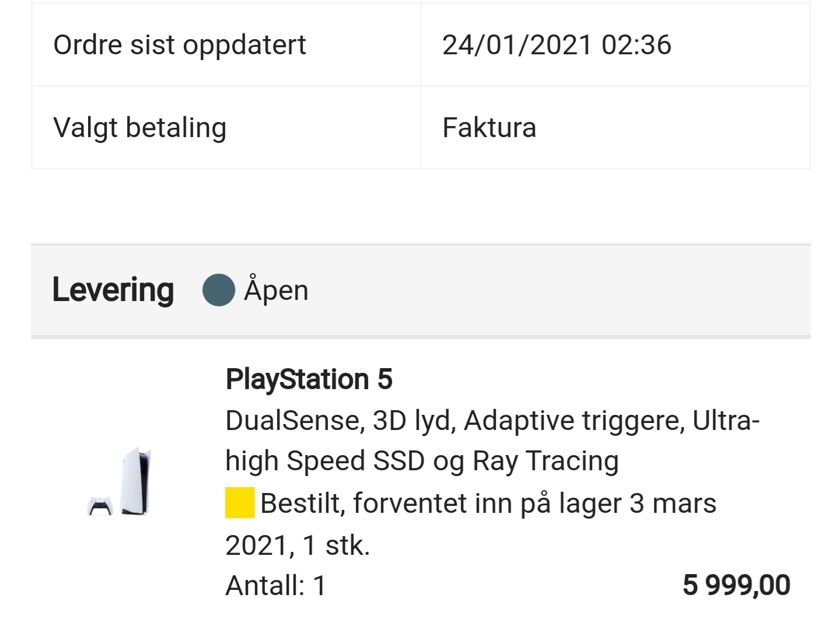The width and height of the screenshot is (840, 626).
Task: Click the Valgt betaling label cell
Action: click(x=226, y=128)
